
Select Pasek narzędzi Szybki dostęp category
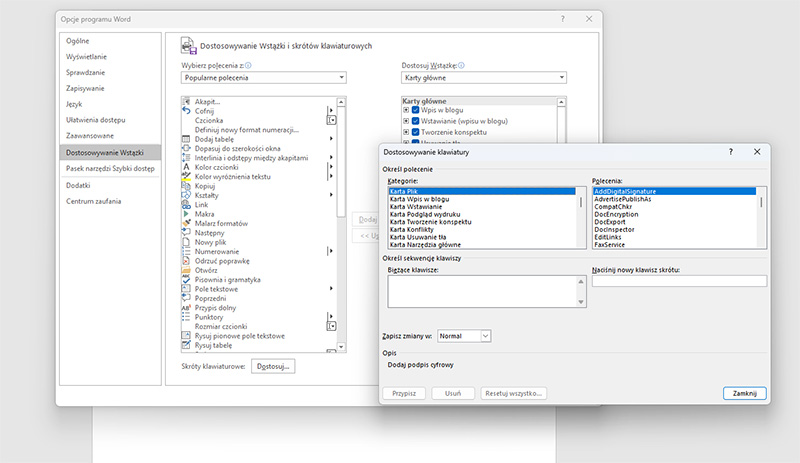(110, 168)
